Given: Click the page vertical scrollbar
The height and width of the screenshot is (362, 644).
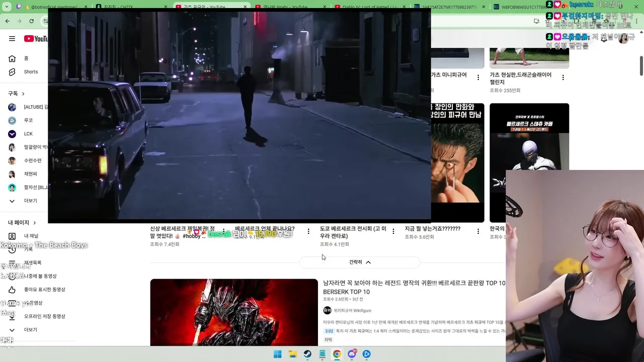Looking at the screenshot, I should [x=641, y=65].
